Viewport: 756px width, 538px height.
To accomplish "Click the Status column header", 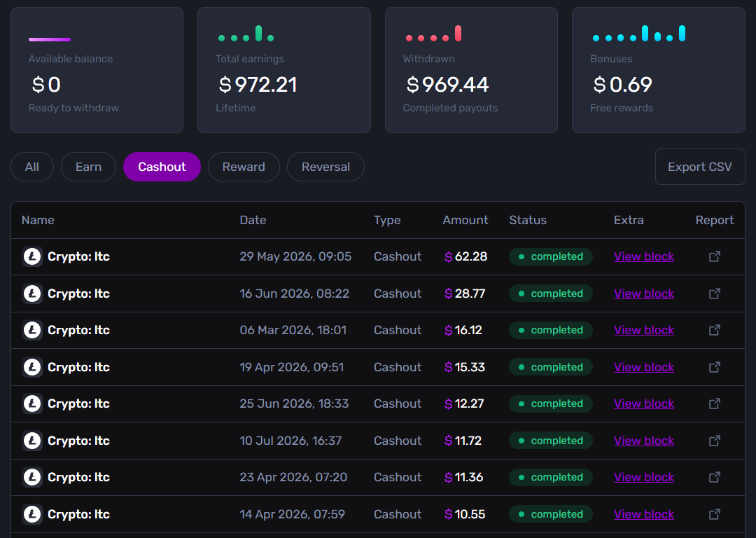I will coord(528,220).
